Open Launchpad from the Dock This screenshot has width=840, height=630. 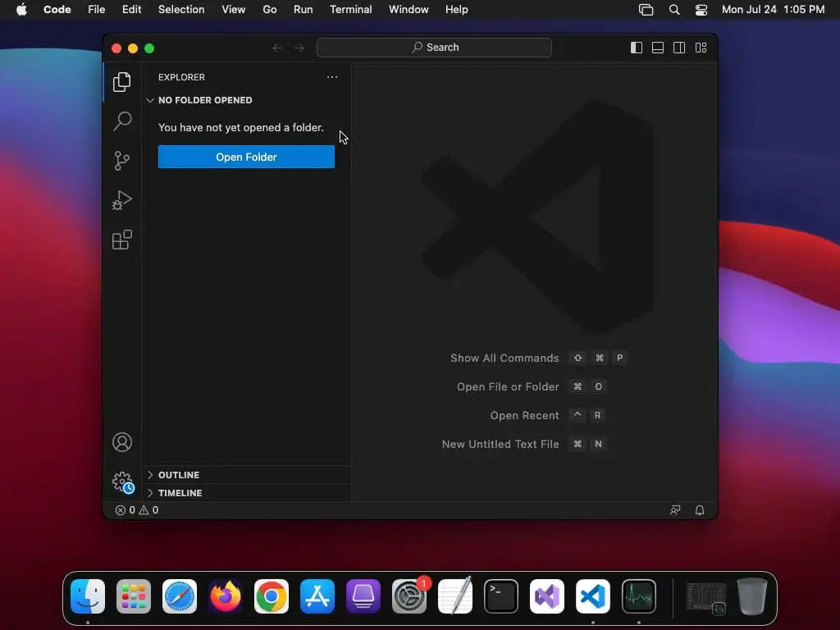point(134,596)
